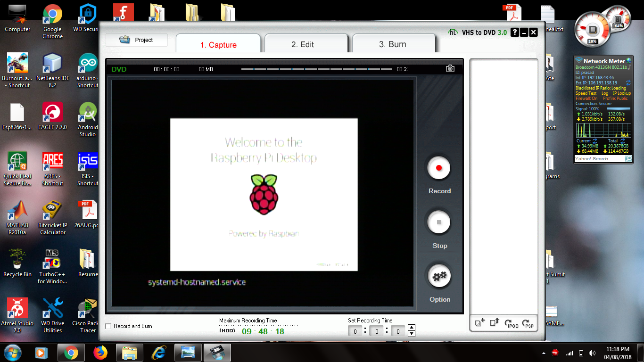Click the capture progress bar

coord(317,69)
